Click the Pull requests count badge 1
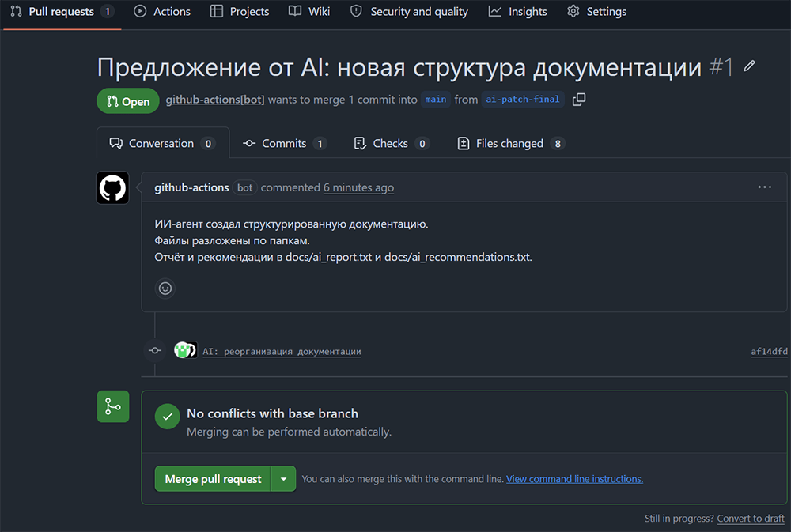791x532 pixels. point(107,12)
